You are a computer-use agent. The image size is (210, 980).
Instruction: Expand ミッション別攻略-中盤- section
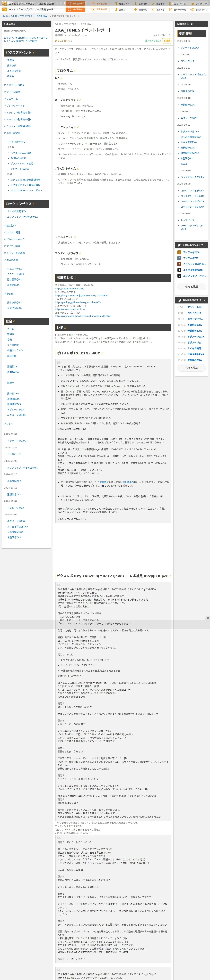pyautogui.click(x=17, y=119)
